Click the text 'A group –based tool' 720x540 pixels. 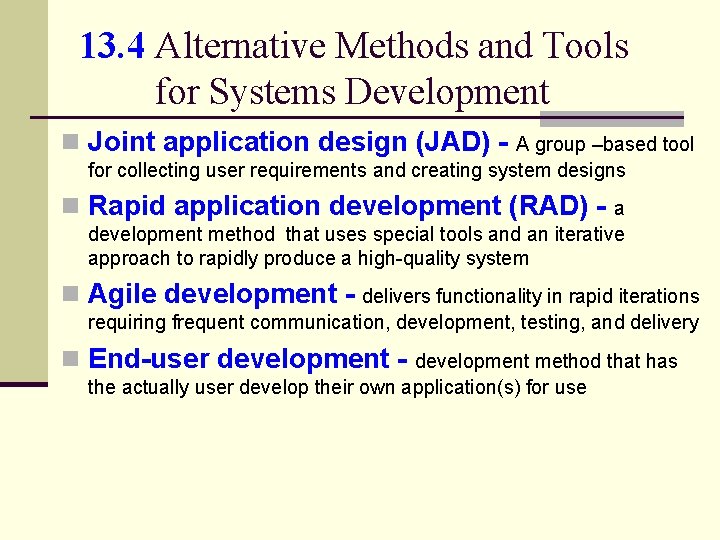tap(605, 145)
